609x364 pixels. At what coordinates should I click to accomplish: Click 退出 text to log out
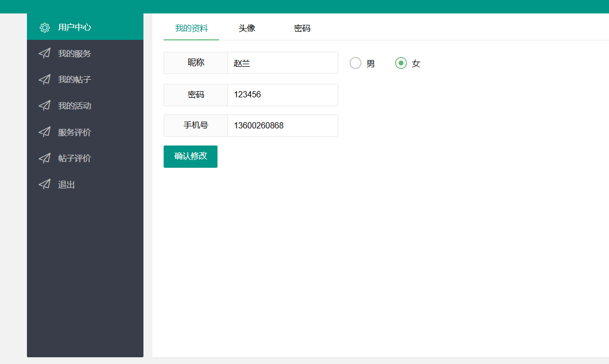(66, 184)
